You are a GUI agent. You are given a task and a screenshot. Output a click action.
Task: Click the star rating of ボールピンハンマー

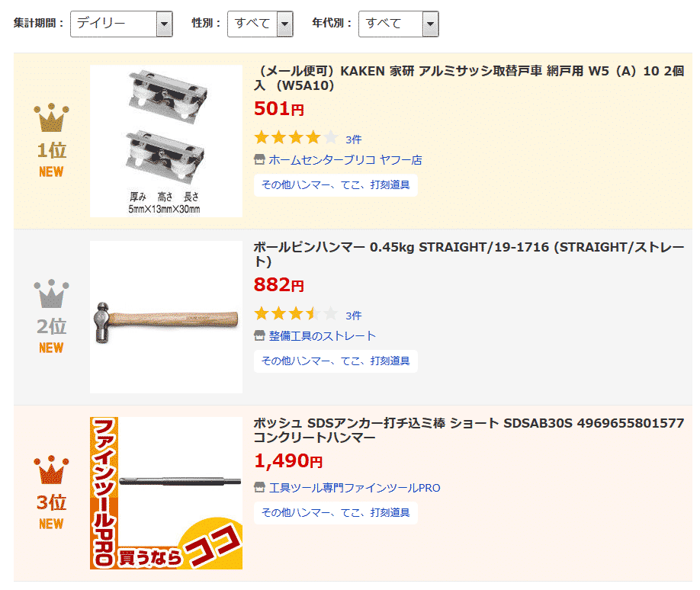point(296,314)
